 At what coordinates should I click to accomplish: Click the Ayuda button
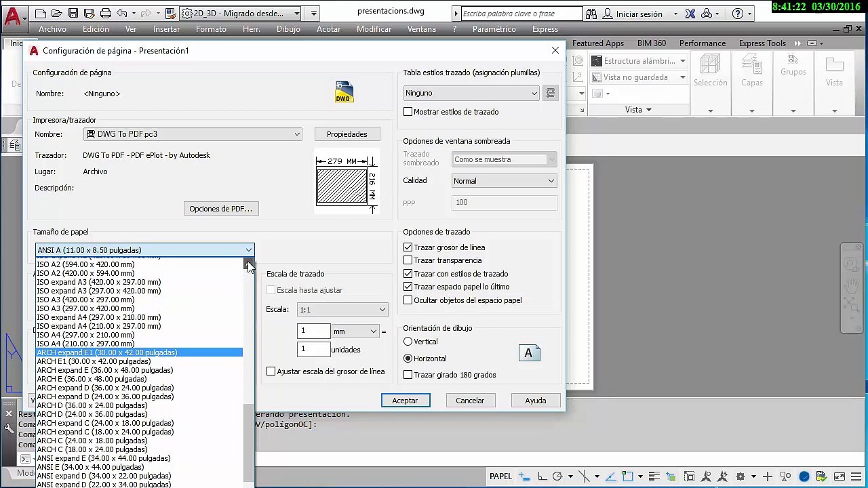point(536,401)
